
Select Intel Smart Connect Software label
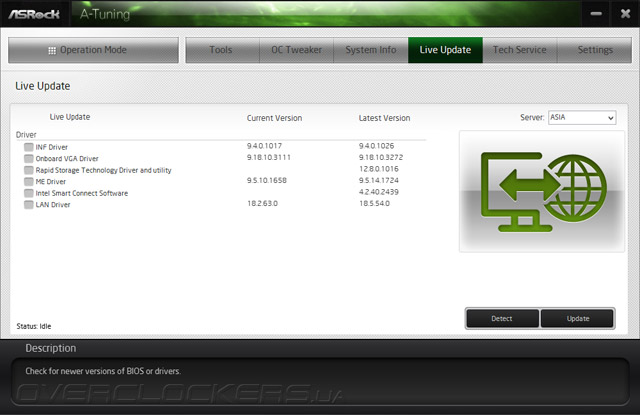[82, 193]
